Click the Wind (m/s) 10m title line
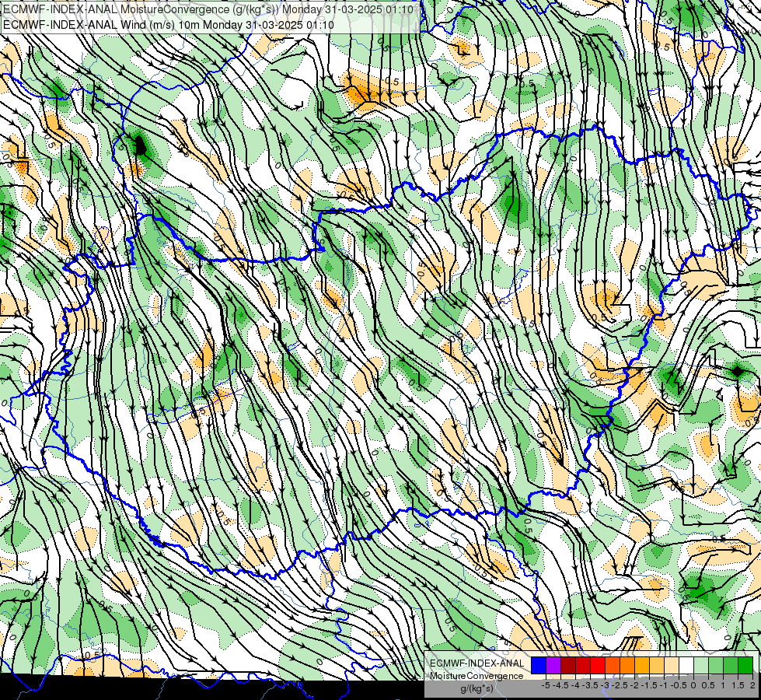Image resolution: width=761 pixels, height=700 pixels. click(169, 25)
